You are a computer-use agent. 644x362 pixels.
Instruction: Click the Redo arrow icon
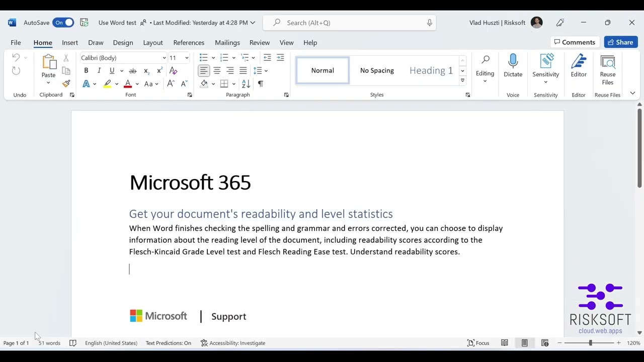(x=16, y=71)
